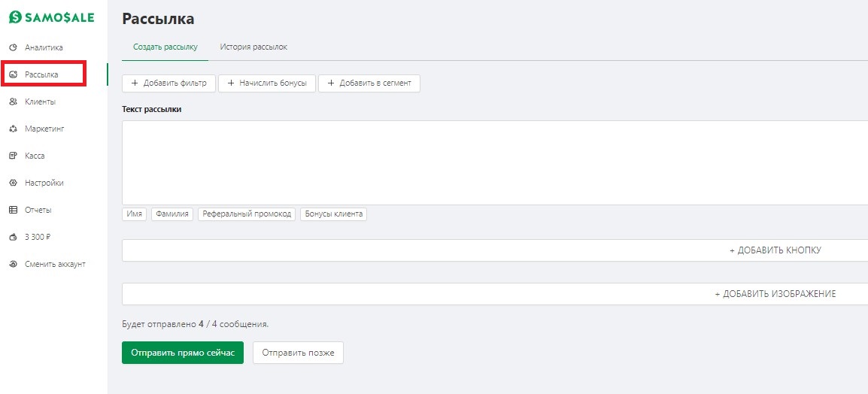This screenshot has height=394, width=868.
Task: Click the Маркетинг sidebar icon
Action: pos(14,129)
